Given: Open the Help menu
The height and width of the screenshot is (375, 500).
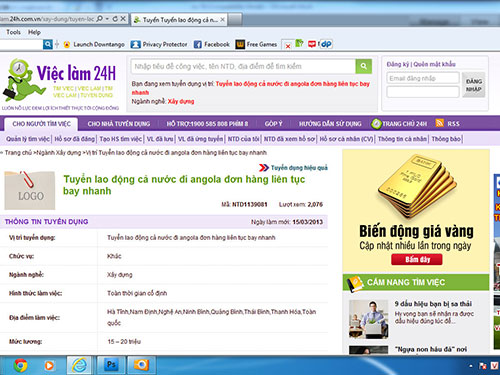Looking at the screenshot, I should point(34,32).
